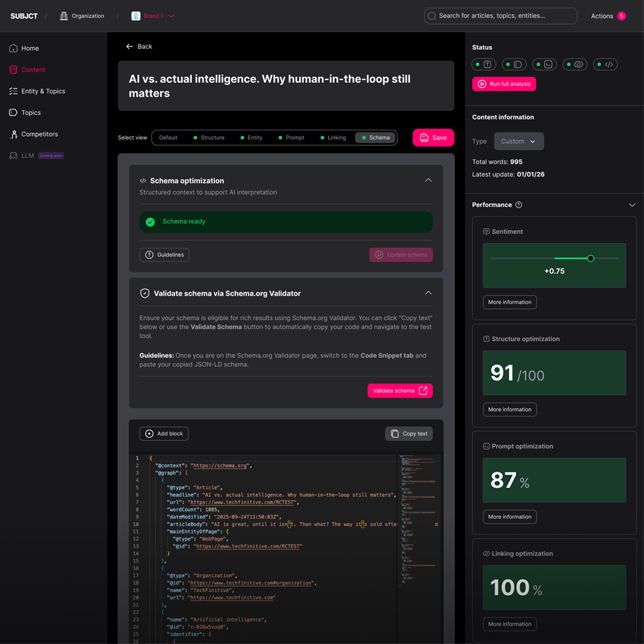
Task: Run full analysis
Action: coord(504,84)
